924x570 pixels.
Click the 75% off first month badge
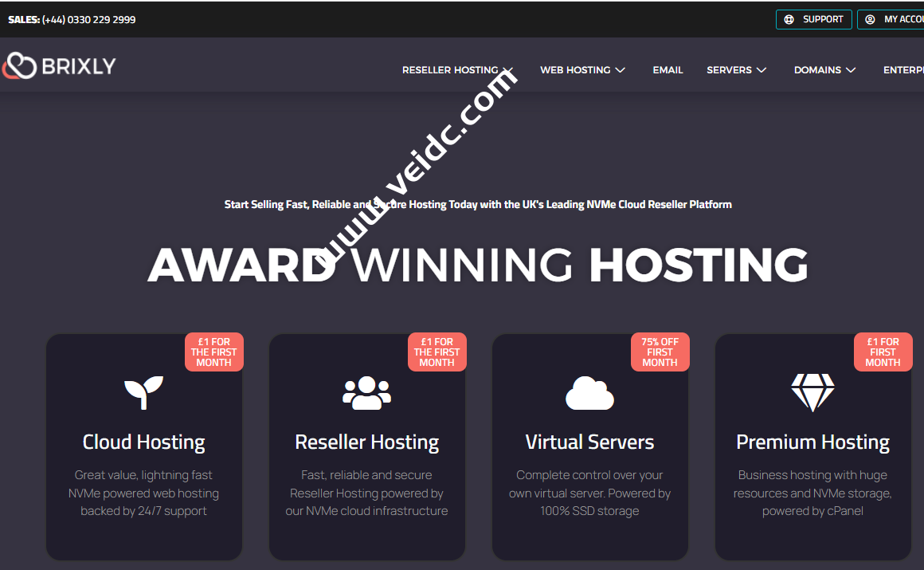660,352
